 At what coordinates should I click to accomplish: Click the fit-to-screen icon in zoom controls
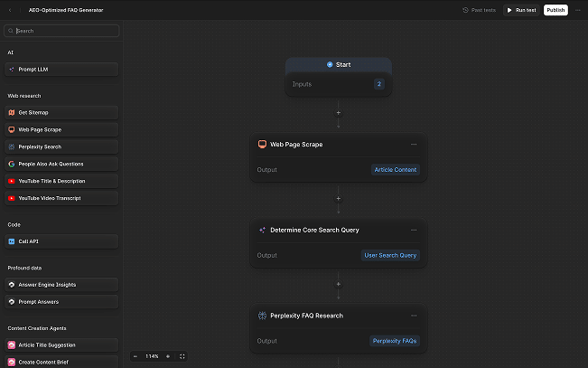pos(182,356)
